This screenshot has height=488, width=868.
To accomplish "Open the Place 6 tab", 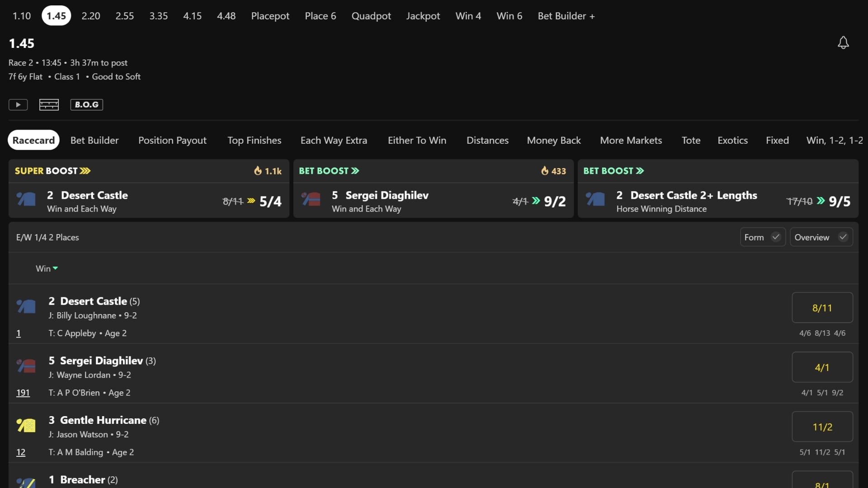I will click(321, 16).
